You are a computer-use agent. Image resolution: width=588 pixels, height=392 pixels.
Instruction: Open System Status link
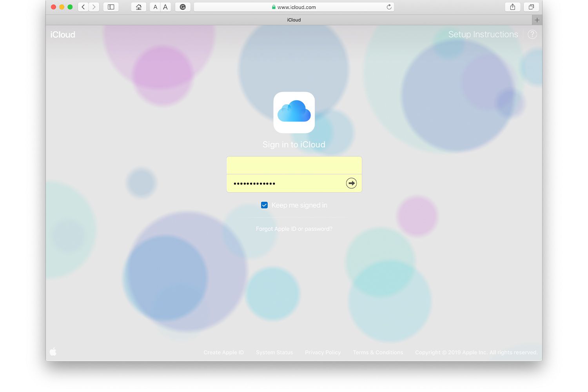point(274,352)
